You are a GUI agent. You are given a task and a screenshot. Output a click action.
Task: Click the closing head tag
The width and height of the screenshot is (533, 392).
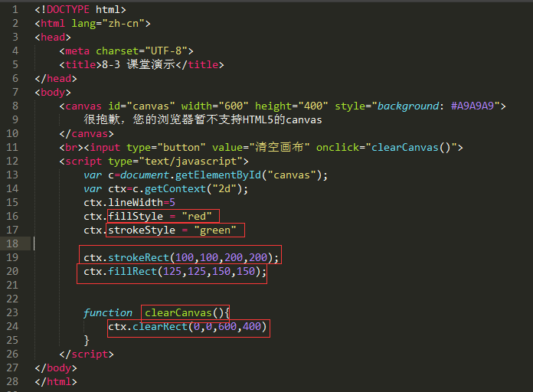[x=56, y=79]
